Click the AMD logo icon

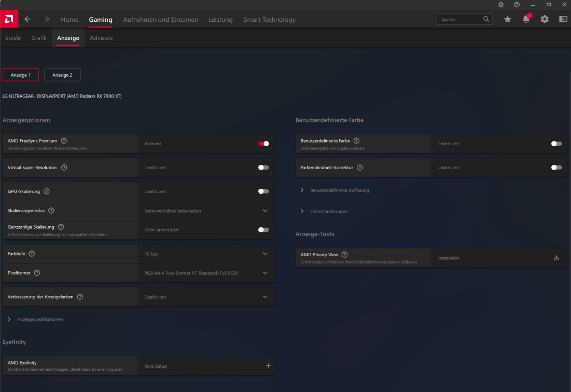point(9,19)
